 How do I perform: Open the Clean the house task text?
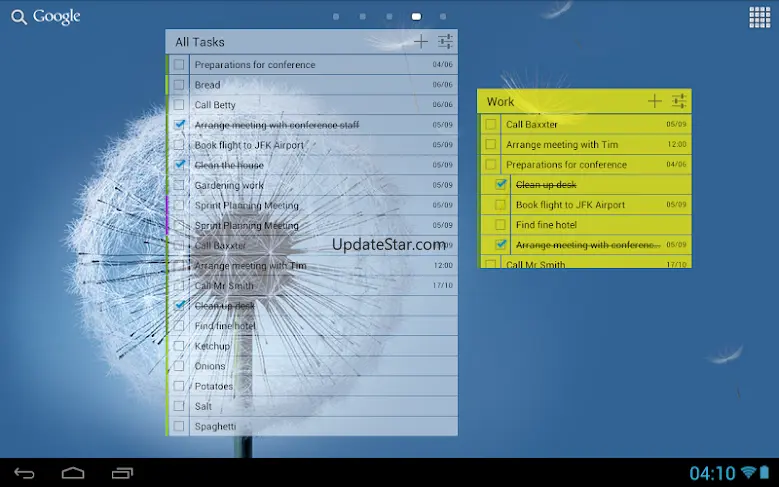click(x=229, y=165)
